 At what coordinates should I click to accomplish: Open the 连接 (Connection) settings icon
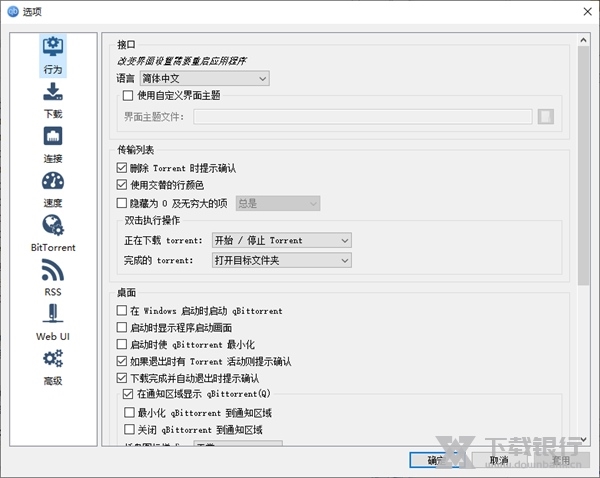coord(53,136)
